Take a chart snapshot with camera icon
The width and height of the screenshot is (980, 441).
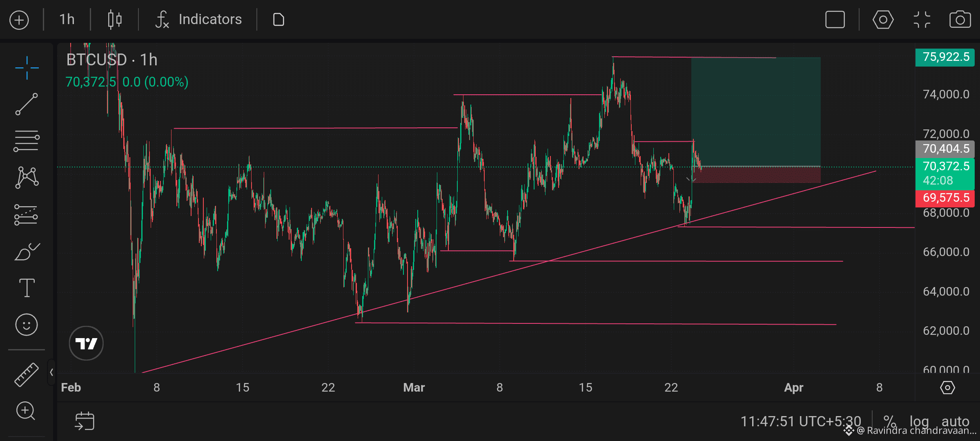coord(960,20)
